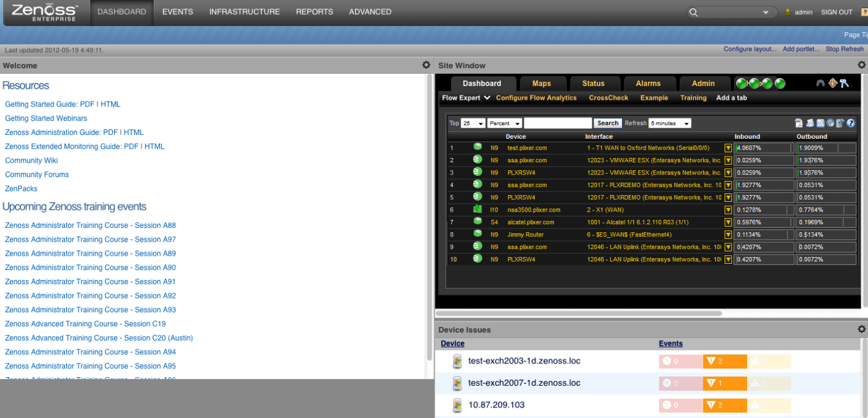Screen dimensions: 868x418
Task: Click the Site Window filter text field
Action: coord(558,123)
